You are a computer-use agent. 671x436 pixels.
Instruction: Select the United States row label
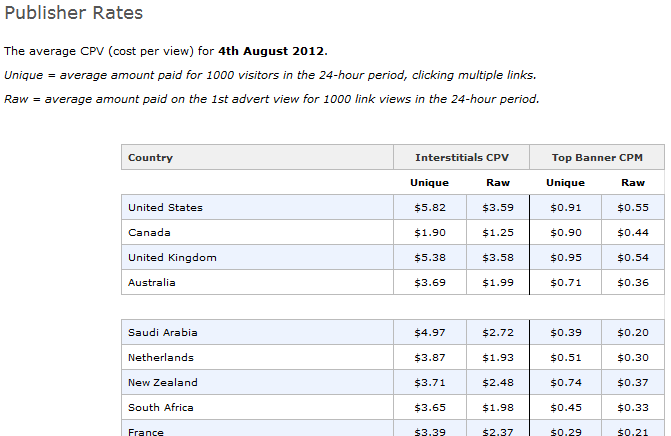coord(165,208)
